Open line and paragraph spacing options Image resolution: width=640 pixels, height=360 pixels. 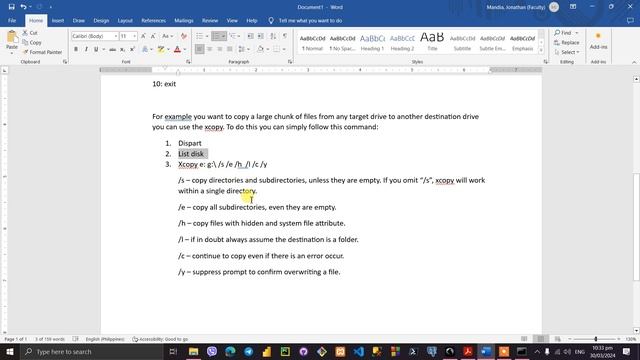point(242,49)
